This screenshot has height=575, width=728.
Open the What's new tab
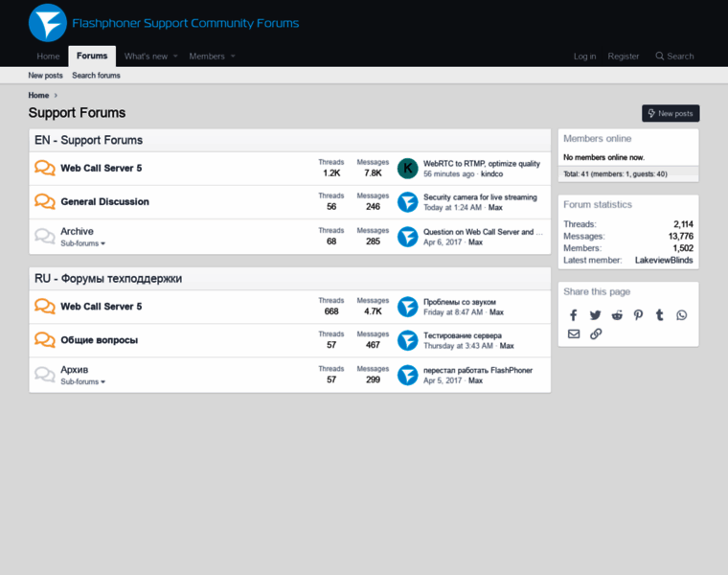tap(146, 57)
